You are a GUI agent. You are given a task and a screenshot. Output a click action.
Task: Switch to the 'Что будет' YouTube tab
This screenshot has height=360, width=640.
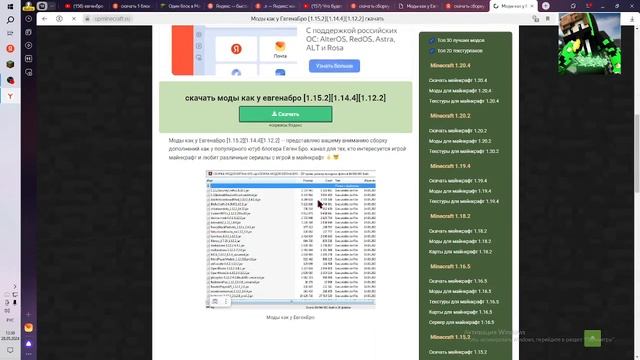coord(323,6)
